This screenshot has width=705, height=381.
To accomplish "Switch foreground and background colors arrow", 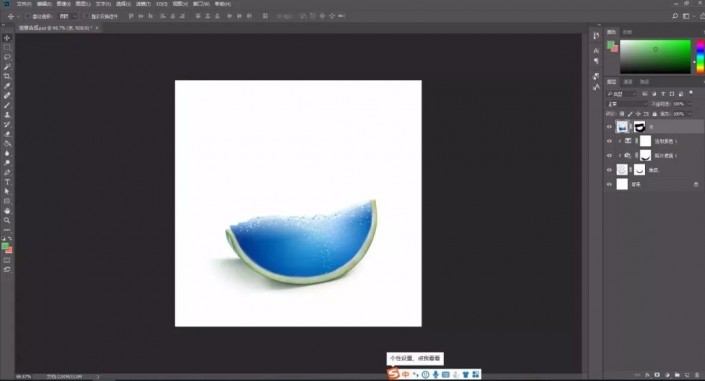I will 10,238.
